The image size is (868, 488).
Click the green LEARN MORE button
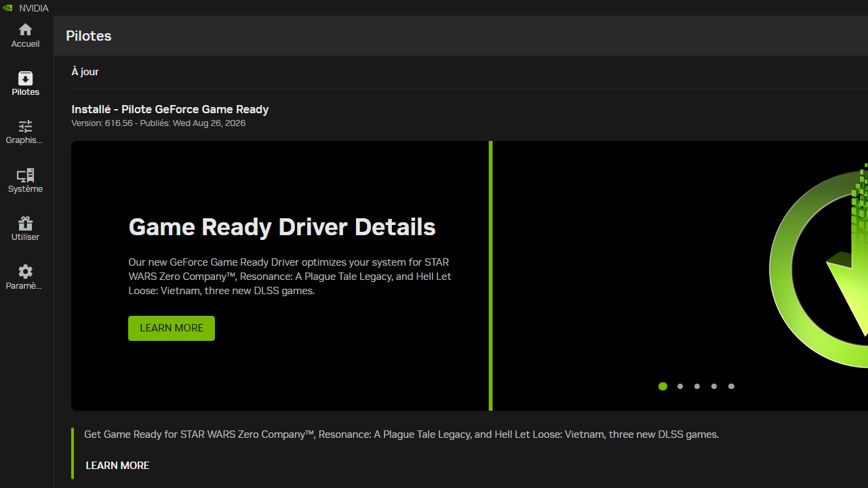click(x=172, y=328)
